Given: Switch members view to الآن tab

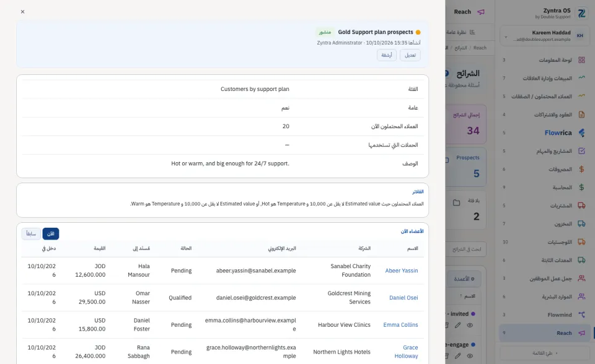Looking at the screenshot, I should (50, 233).
